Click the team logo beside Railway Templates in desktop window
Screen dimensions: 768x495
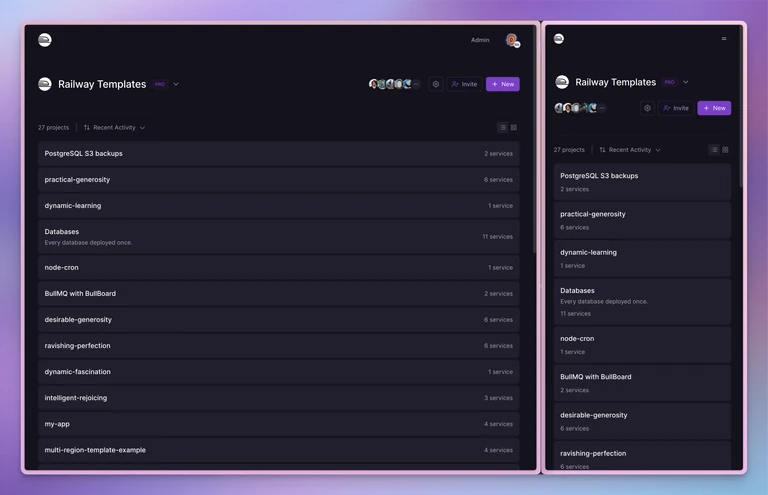[45, 84]
